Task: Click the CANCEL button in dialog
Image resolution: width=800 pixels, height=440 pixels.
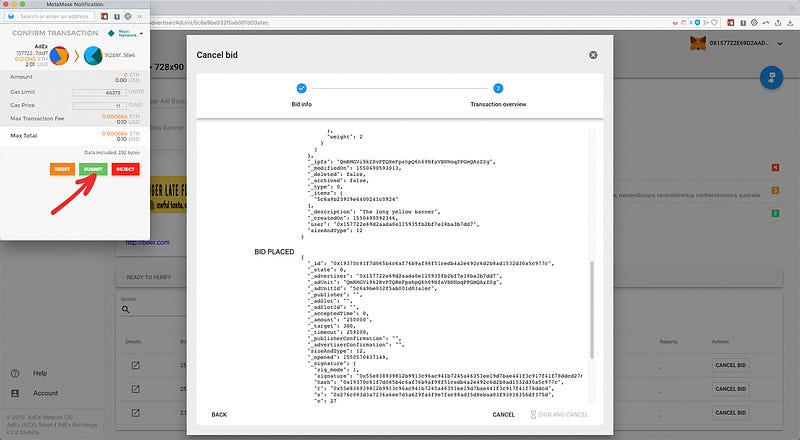Action: click(x=503, y=414)
